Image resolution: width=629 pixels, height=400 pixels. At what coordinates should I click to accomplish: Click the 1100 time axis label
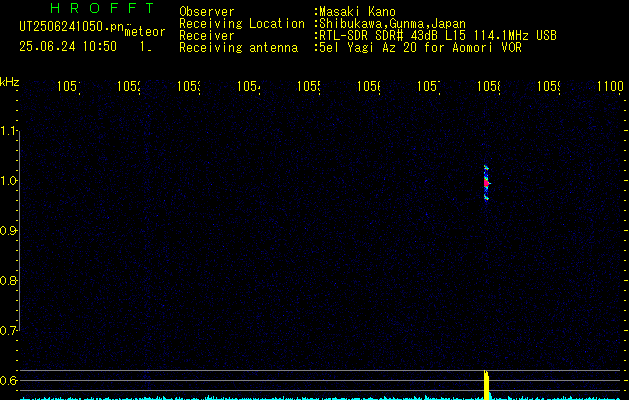click(610, 86)
